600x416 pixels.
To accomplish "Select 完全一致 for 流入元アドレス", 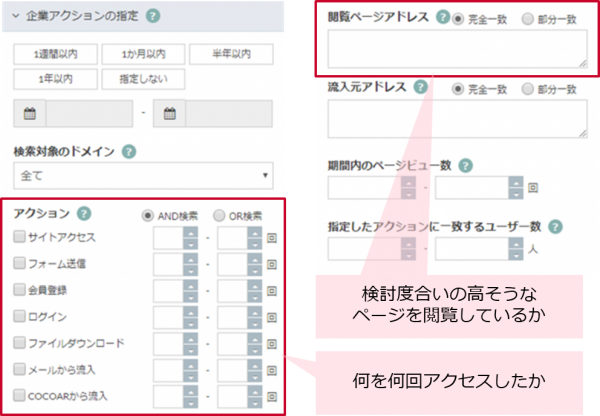I will 458,89.
